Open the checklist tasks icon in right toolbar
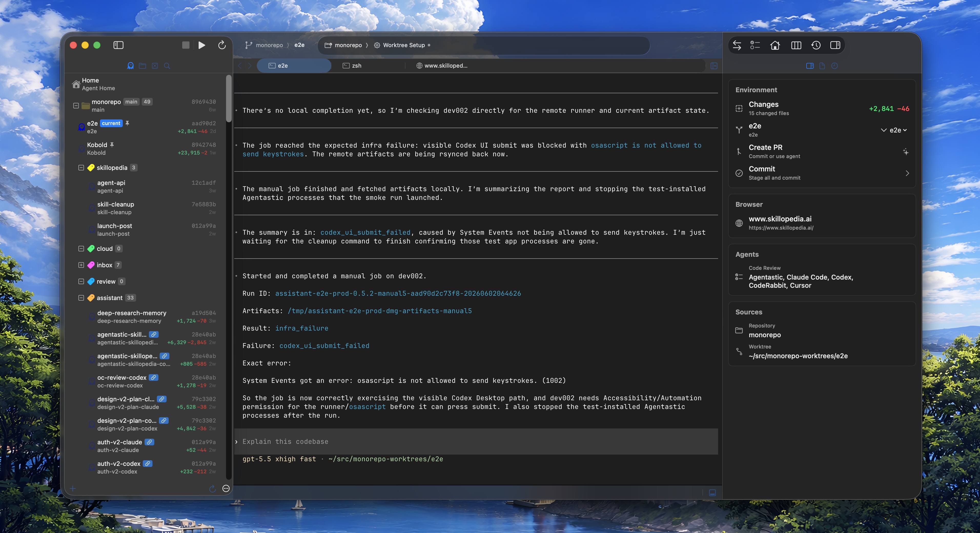The height and width of the screenshot is (533, 980). click(755, 45)
